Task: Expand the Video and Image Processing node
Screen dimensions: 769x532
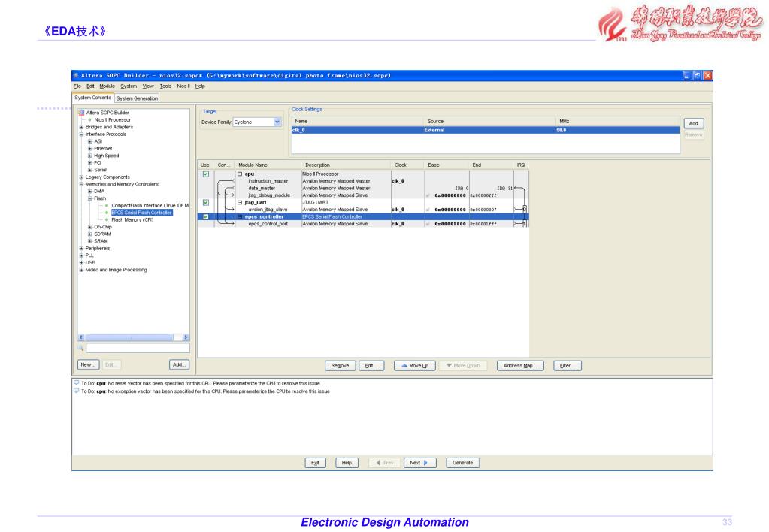Action: click(x=81, y=270)
